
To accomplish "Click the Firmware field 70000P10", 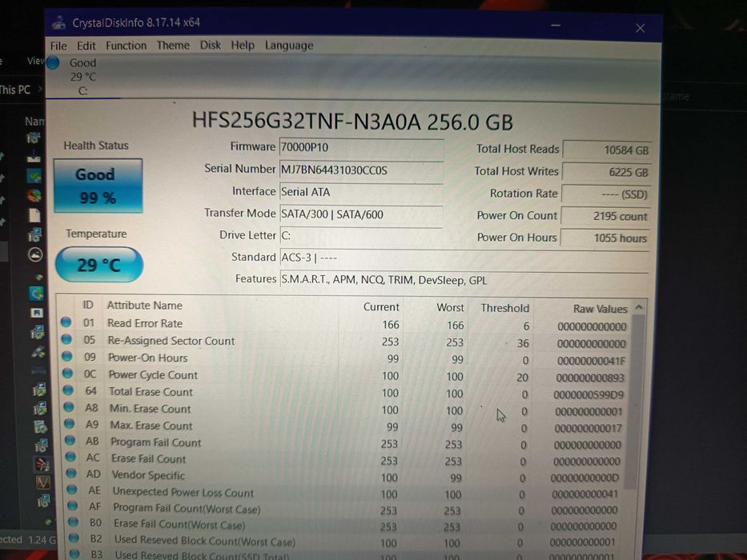I will pos(361,147).
